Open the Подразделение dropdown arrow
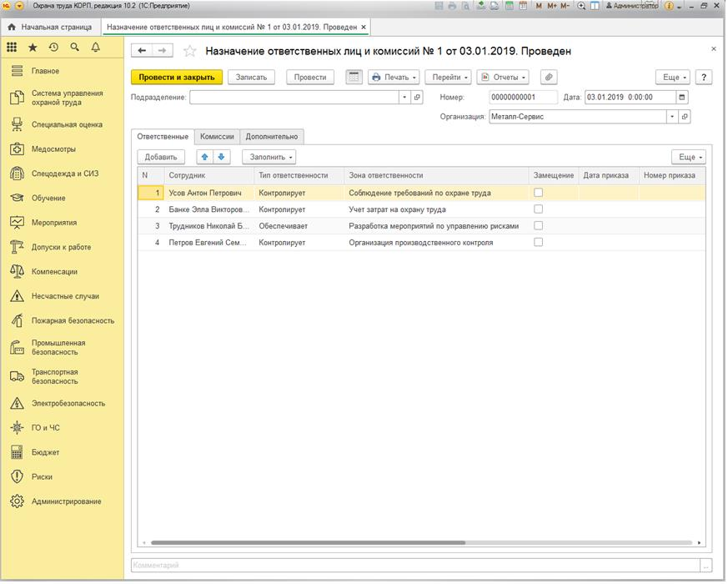Screen dimensions: 728x584 coord(405,98)
